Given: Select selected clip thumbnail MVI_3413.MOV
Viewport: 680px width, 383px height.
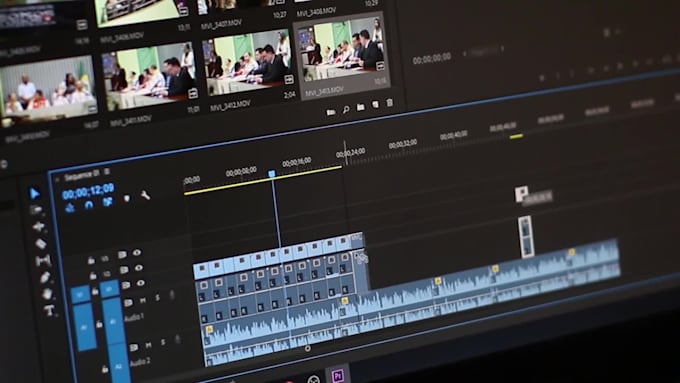Looking at the screenshot, I should click(x=341, y=49).
